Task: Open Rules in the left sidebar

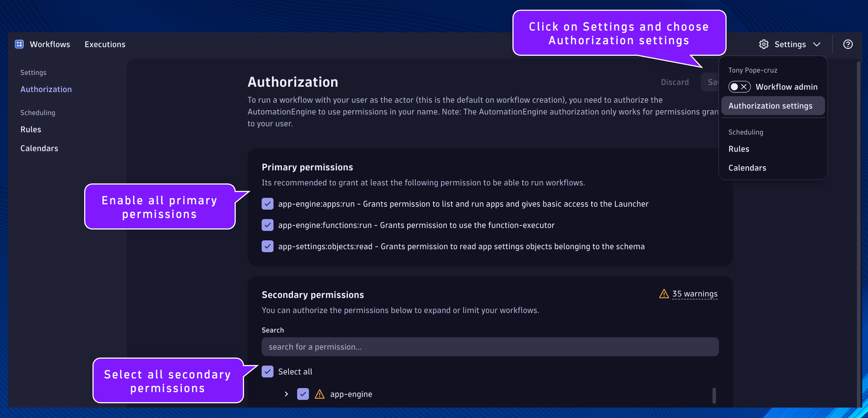Action: click(x=31, y=130)
